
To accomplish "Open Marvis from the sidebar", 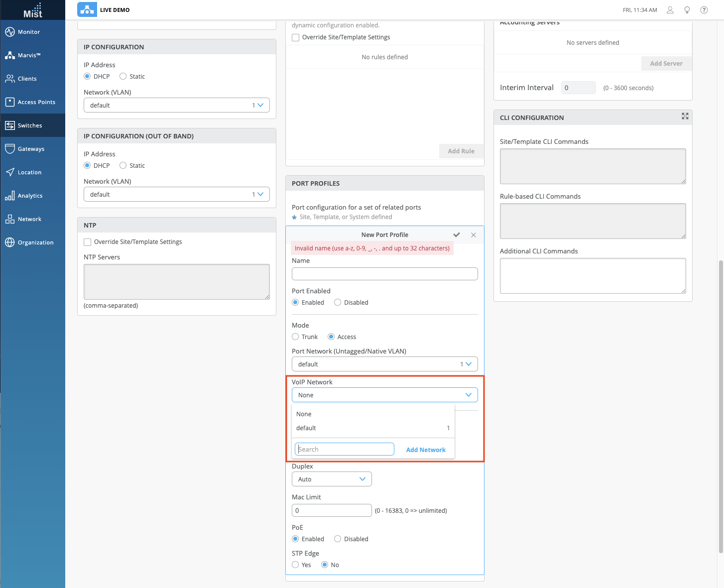I will coord(29,55).
